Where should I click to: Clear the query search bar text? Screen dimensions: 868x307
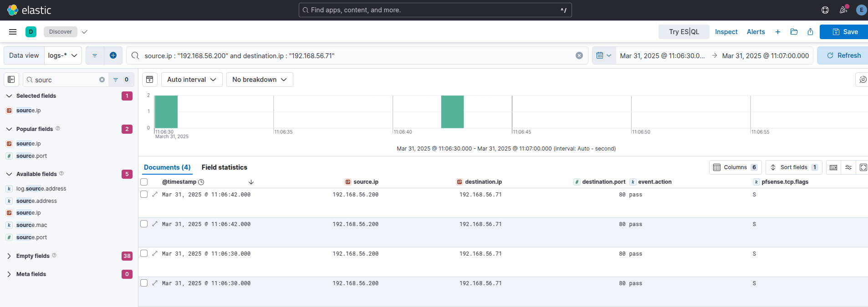(x=579, y=55)
